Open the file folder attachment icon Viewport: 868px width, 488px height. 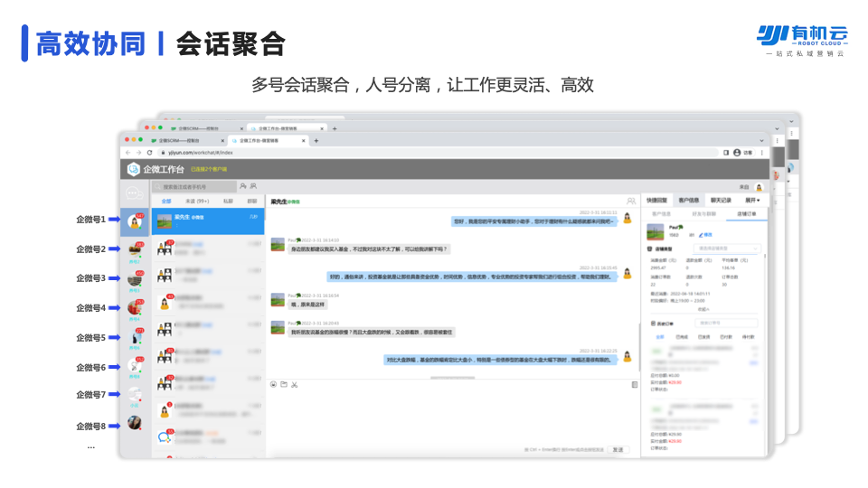pyautogui.click(x=283, y=385)
